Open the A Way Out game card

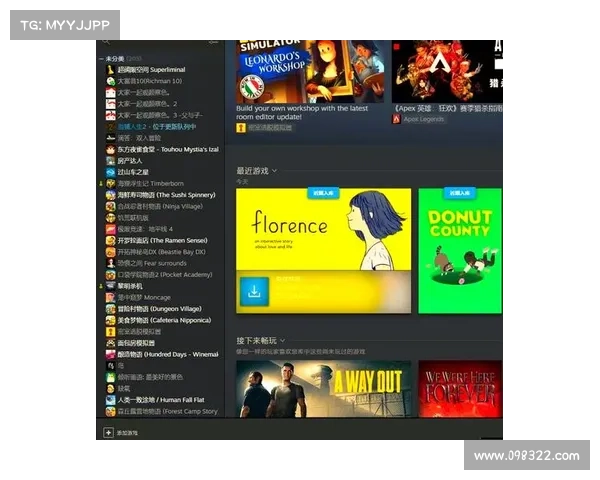click(324, 389)
